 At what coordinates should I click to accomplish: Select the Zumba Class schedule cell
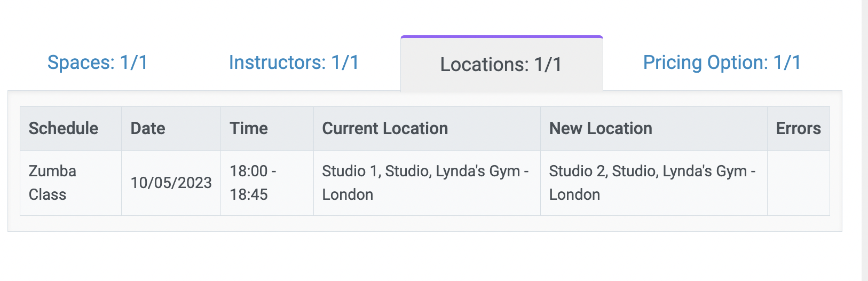[70, 183]
